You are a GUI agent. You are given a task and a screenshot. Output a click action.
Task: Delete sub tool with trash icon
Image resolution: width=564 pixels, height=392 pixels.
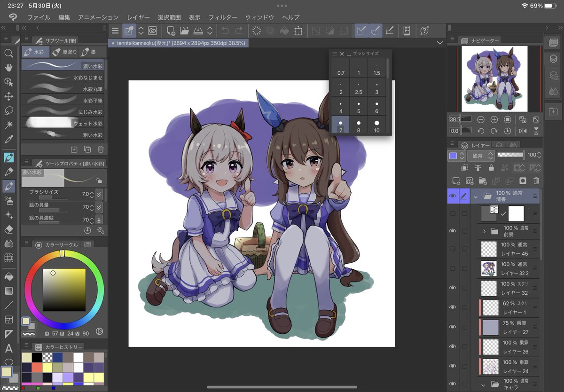pos(101,149)
